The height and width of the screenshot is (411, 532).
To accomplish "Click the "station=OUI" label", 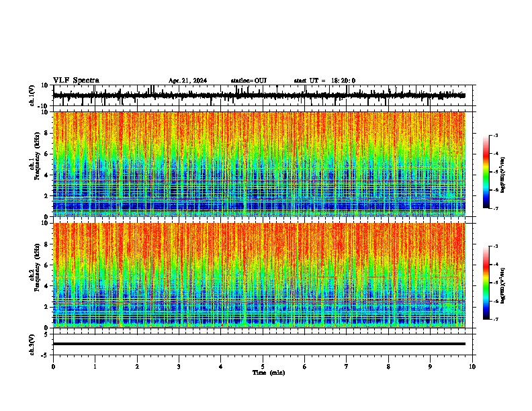I will (249, 81).
